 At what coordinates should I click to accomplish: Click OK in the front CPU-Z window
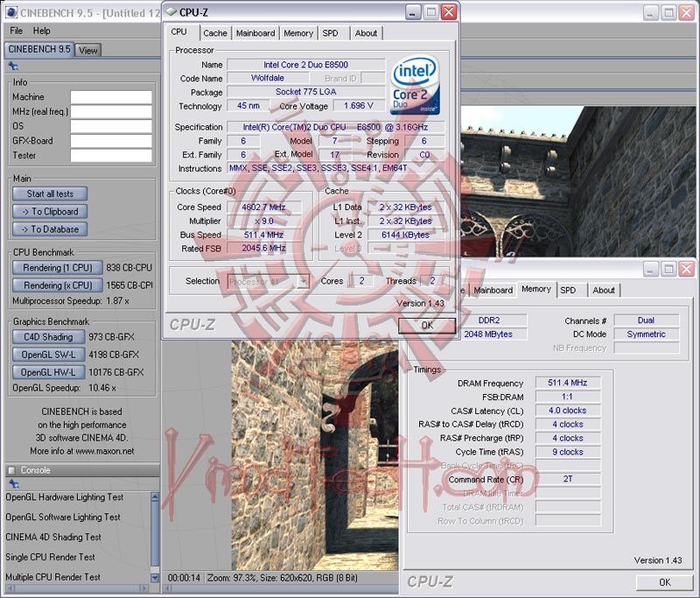(x=427, y=325)
